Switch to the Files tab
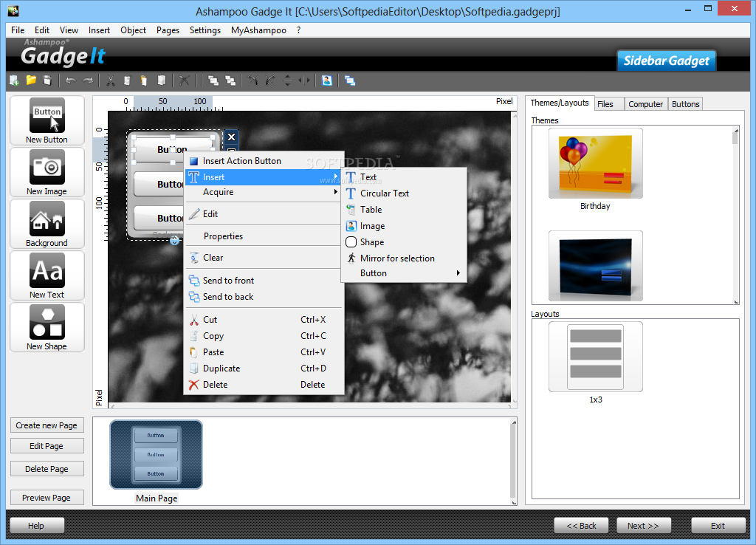This screenshot has height=545, width=756. (609, 104)
